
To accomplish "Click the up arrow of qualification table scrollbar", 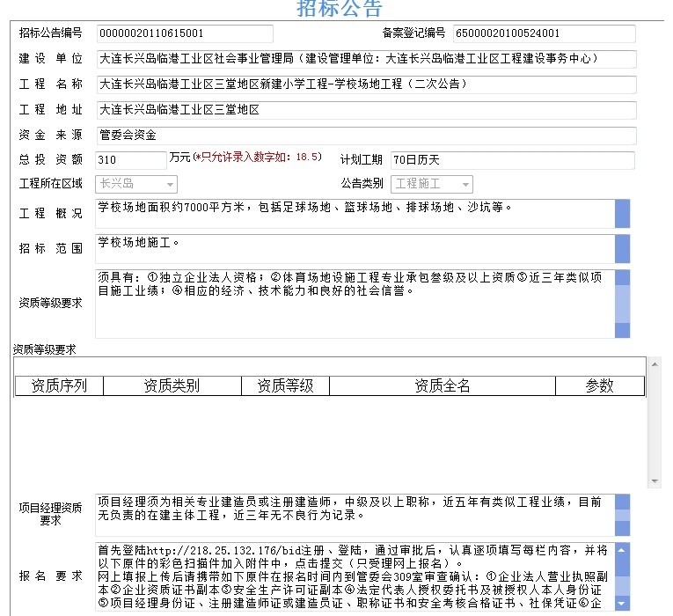I will point(655,364).
